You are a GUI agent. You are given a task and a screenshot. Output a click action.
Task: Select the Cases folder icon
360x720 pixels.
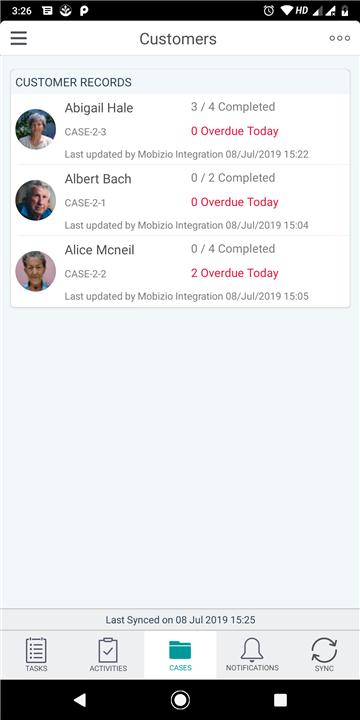coord(180,650)
